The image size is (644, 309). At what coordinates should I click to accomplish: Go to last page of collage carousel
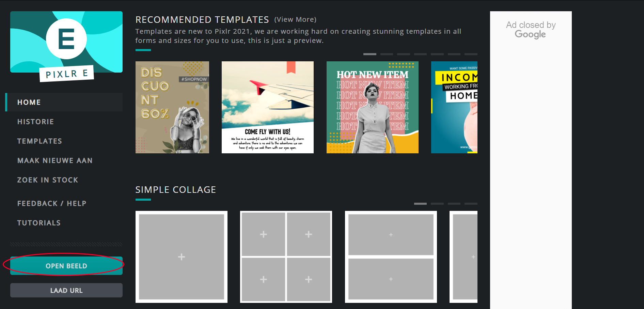coord(471,204)
